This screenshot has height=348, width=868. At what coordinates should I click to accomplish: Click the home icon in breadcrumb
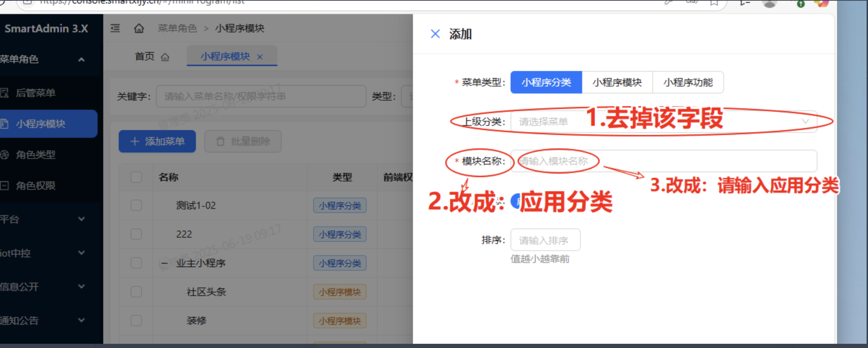coord(139,28)
